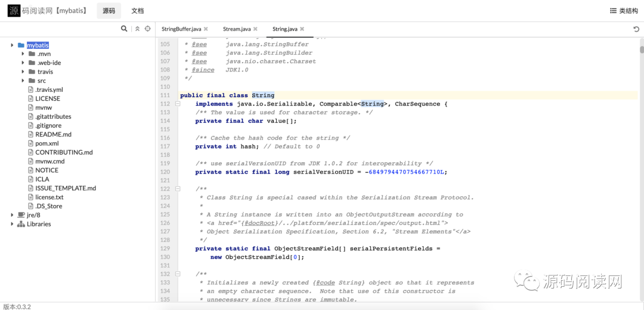Click the pom.xml file icon
The width and height of the screenshot is (644, 310).
pyautogui.click(x=31, y=143)
